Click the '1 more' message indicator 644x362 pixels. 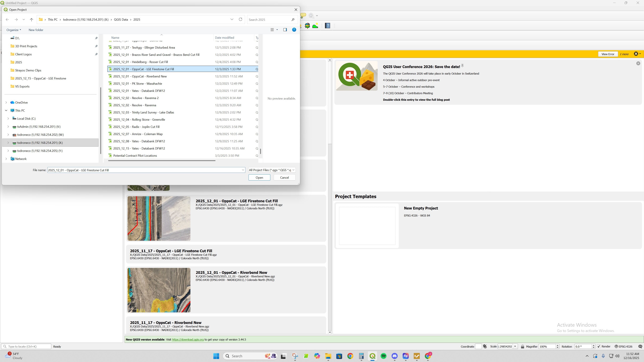(x=624, y=54)
